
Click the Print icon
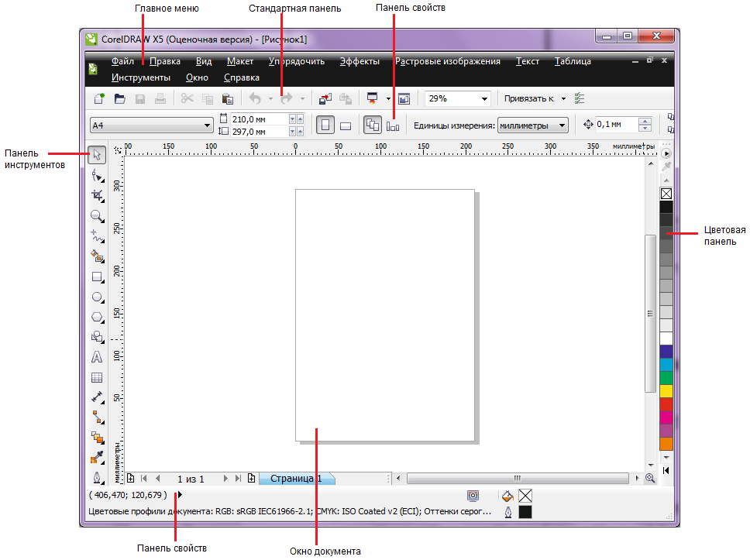click(x=160, y=98)
